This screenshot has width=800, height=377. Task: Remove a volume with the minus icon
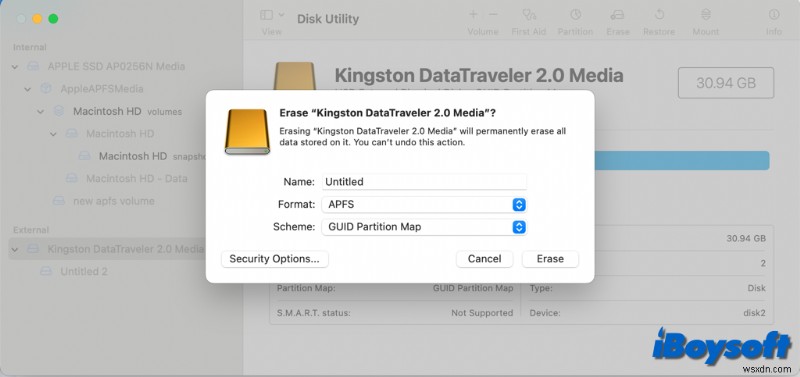(493, 14)
